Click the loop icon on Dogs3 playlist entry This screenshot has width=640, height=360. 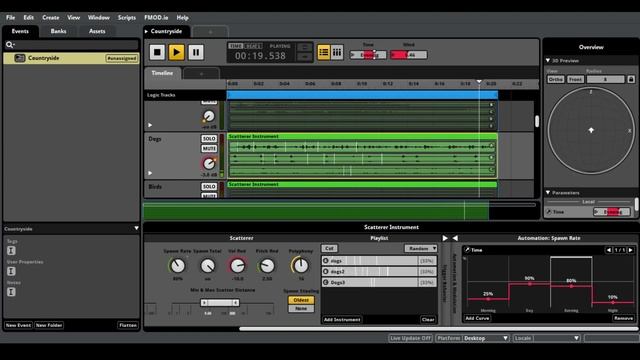(x=326, y=282)
